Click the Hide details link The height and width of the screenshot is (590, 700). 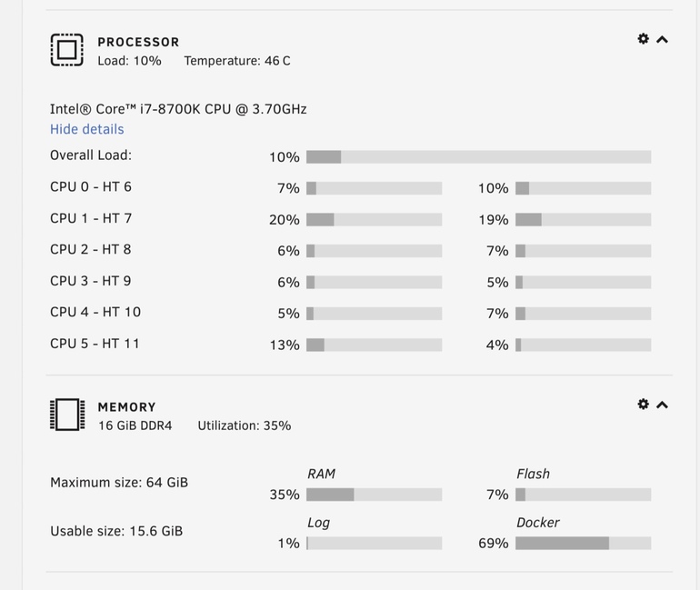(x=86, y=129)
